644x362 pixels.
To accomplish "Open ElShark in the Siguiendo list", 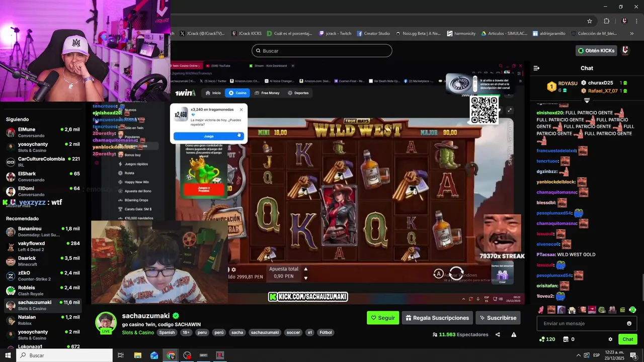I will coord(43,176).
